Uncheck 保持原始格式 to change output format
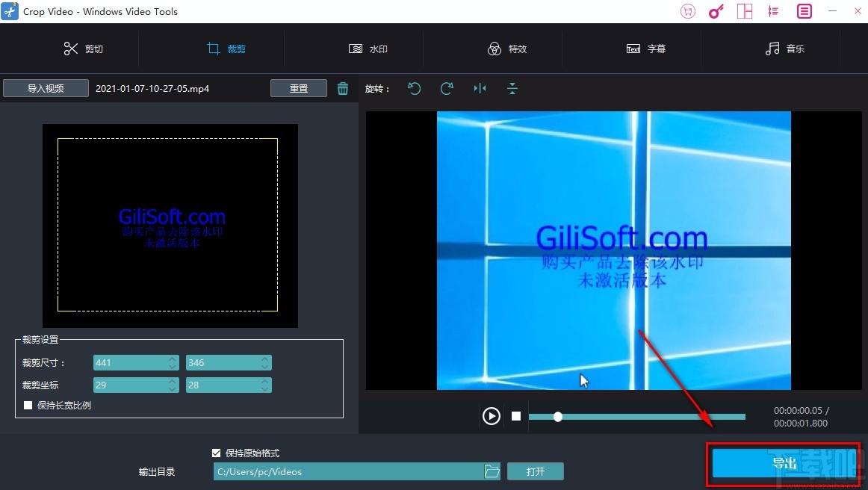The height and width of the screenshot is (490, 868). click(x=215, y=453)
